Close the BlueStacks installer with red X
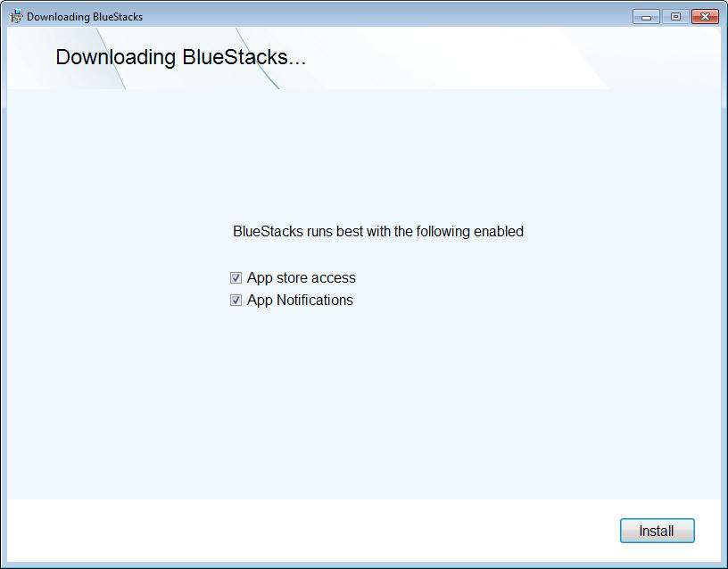 point(705,17)
